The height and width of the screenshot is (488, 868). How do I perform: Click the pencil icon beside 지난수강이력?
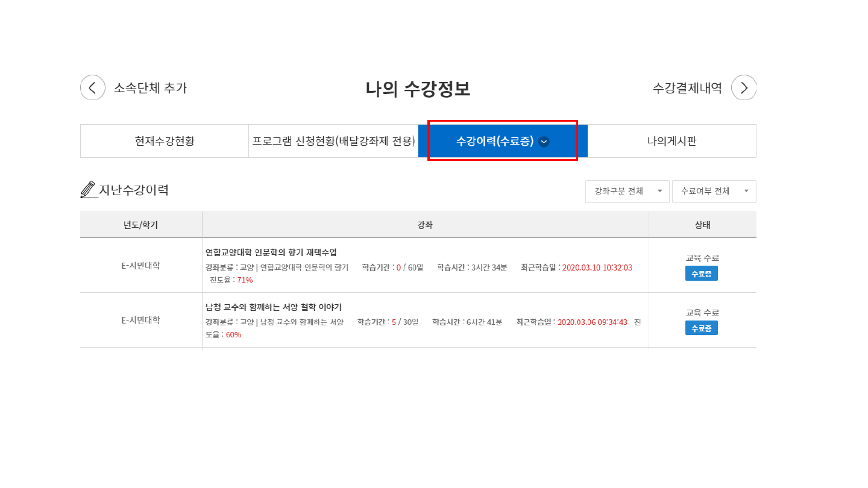[88, 190]
